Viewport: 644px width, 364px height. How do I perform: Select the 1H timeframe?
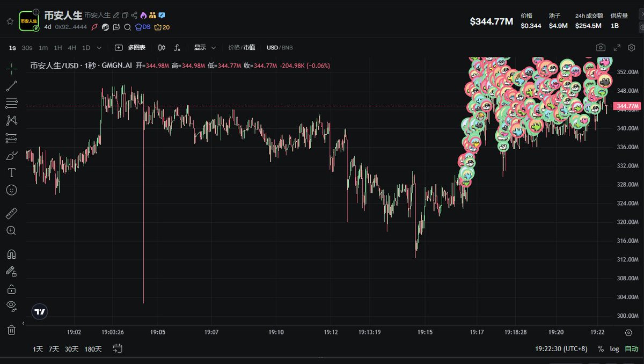click(58, 48)
